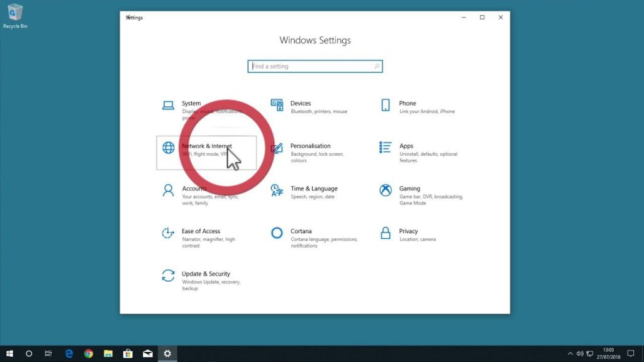Open the Gaming Xbox icon

point(386,190)
